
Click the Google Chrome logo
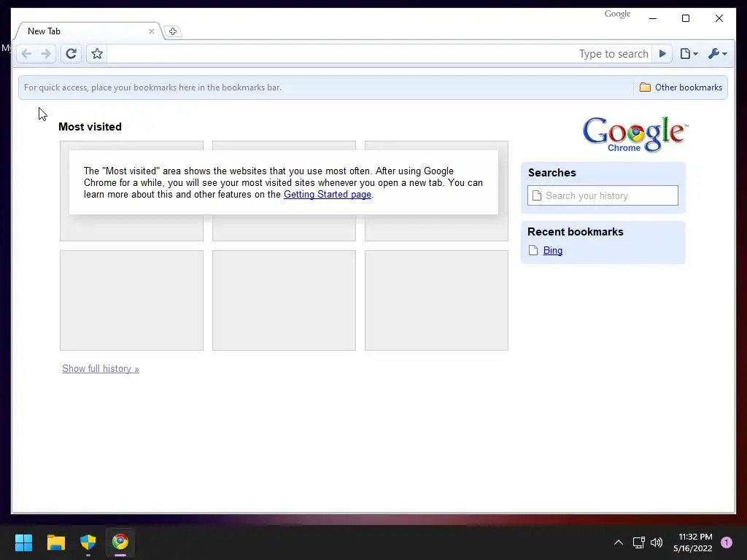click(635, 134)
